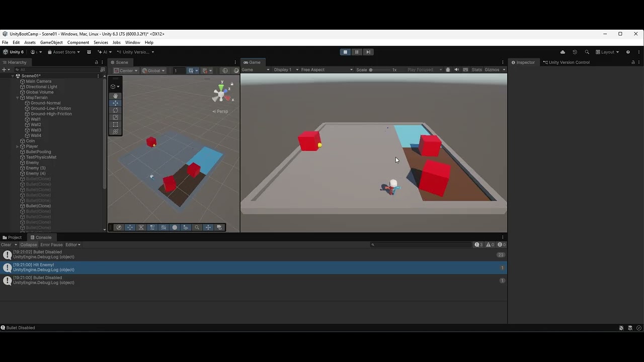Open the Layout dropdown
The image size is (644, 362).
(x=607, y=52)
